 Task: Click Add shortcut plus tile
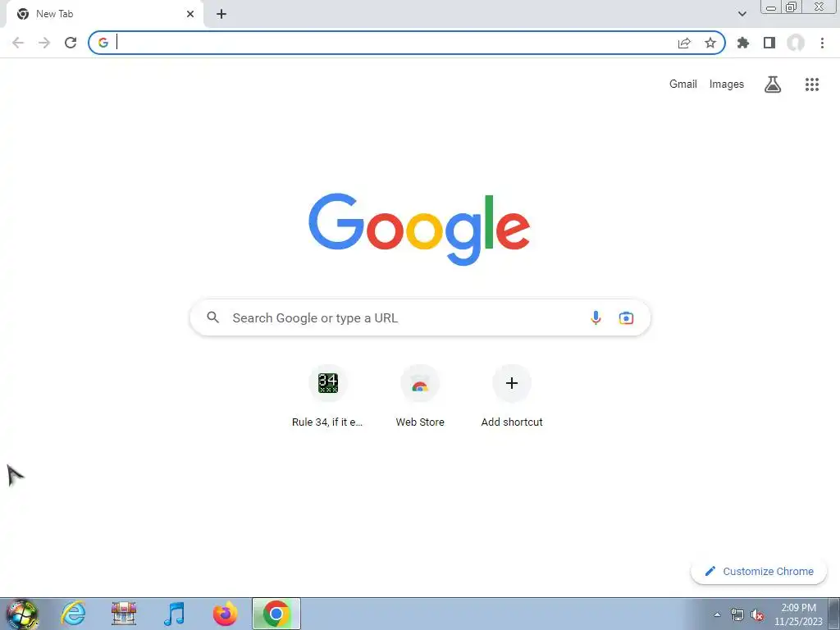(512, 396)
